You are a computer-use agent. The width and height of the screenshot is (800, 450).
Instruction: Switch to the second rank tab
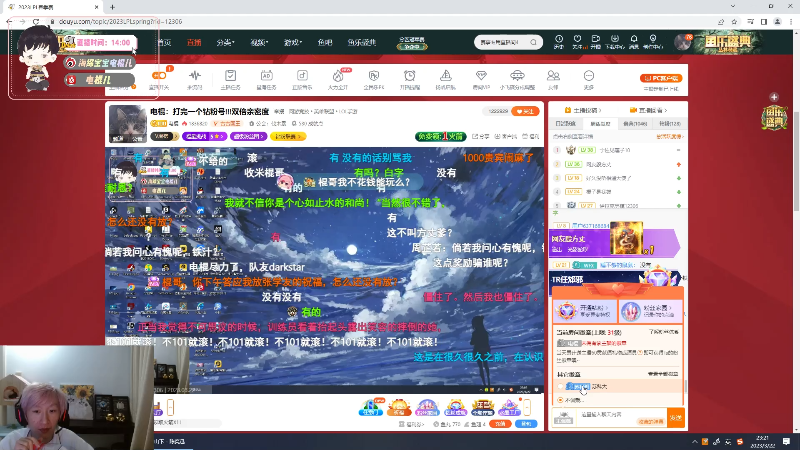(600, 123)
